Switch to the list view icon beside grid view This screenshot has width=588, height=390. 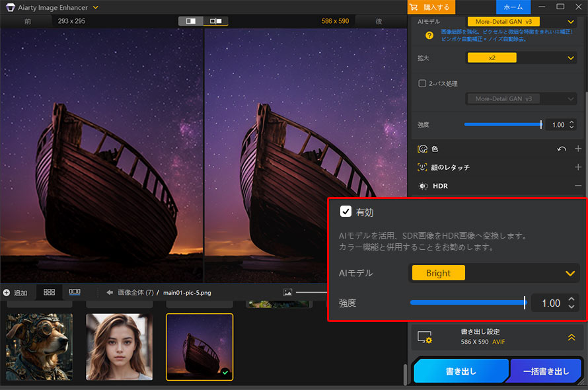pos(74,292)
